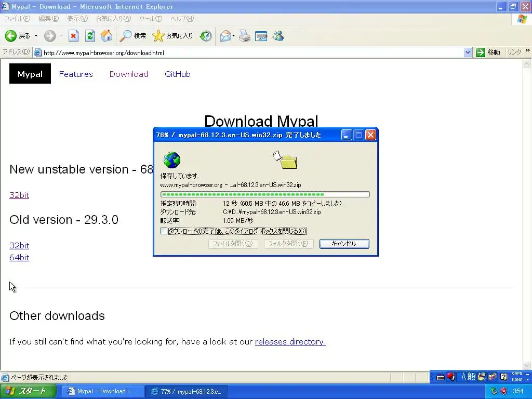Open the releases directory link
The height and width of the screenshot is (399, 532).
(x=290, y=342)
